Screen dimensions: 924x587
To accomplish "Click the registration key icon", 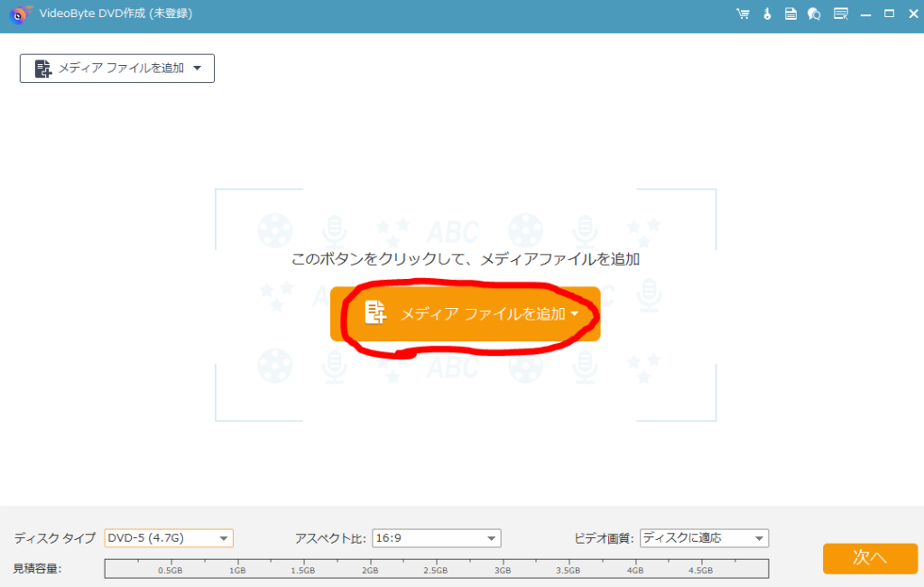I will 766,14.
